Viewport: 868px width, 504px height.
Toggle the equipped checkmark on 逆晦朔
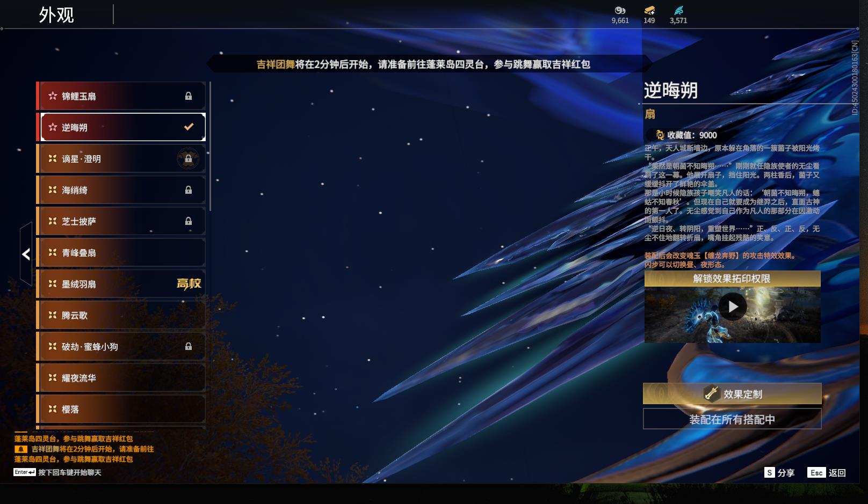coord(189,127)
